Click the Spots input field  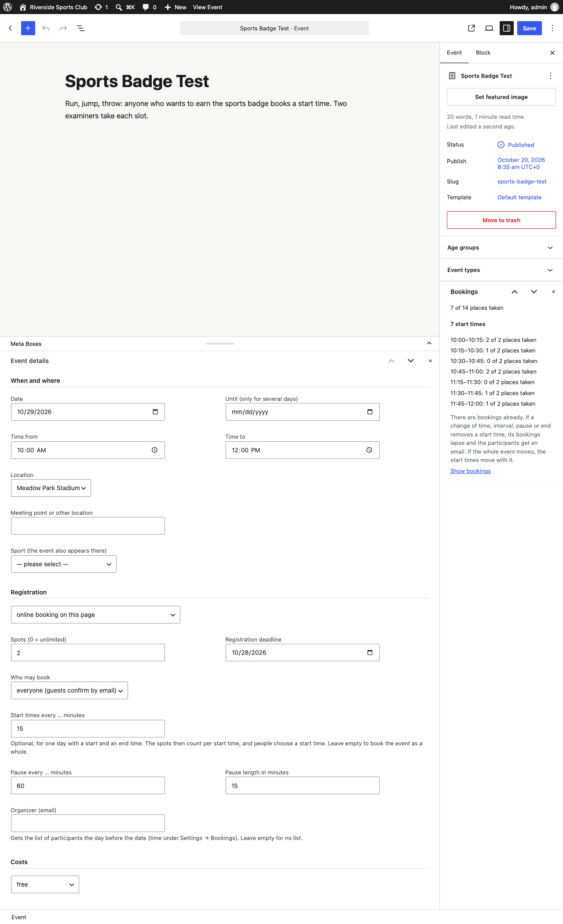88,653
